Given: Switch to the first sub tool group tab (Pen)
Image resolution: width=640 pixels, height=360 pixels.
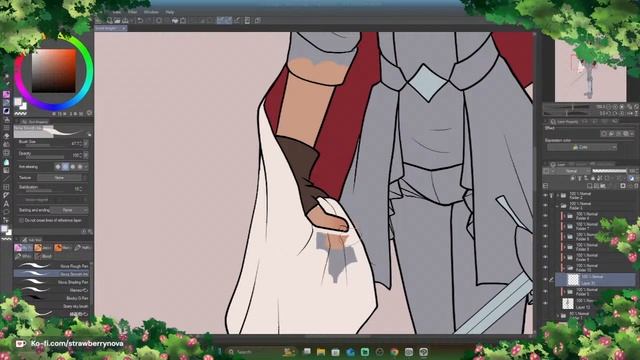Looking at the screenshot, I should tap(23, 248).
